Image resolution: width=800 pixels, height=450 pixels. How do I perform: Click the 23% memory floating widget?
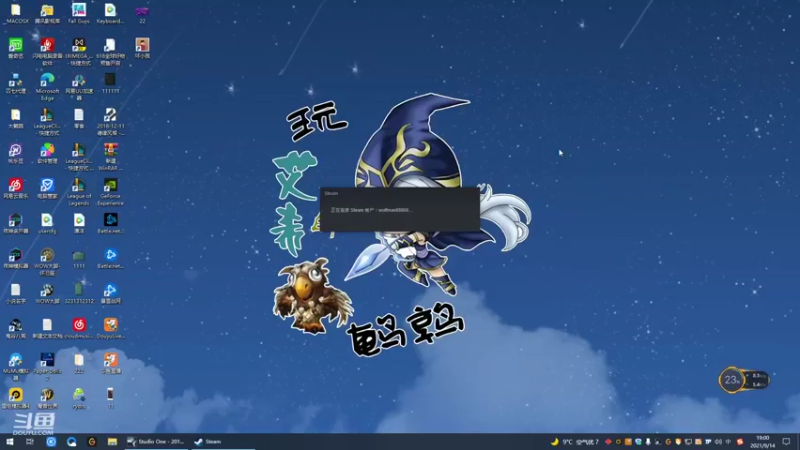[744, 380]
